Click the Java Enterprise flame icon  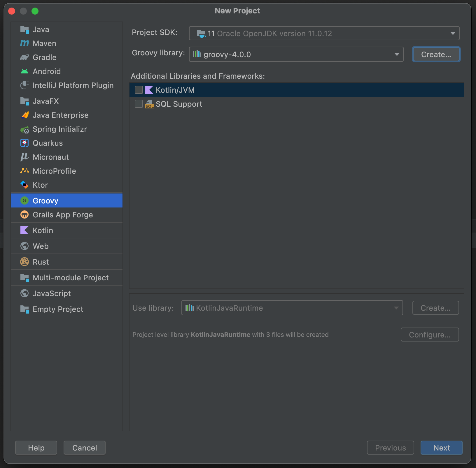(24, 115)
